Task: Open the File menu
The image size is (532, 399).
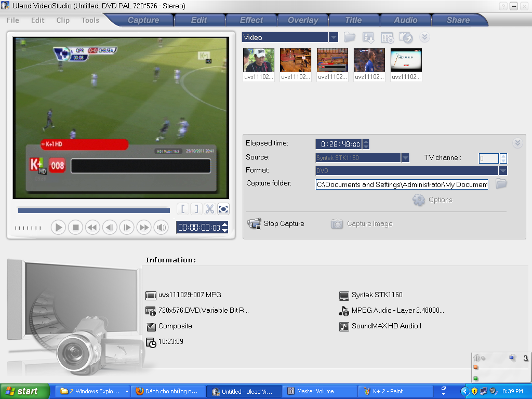Action: (13, 20)
